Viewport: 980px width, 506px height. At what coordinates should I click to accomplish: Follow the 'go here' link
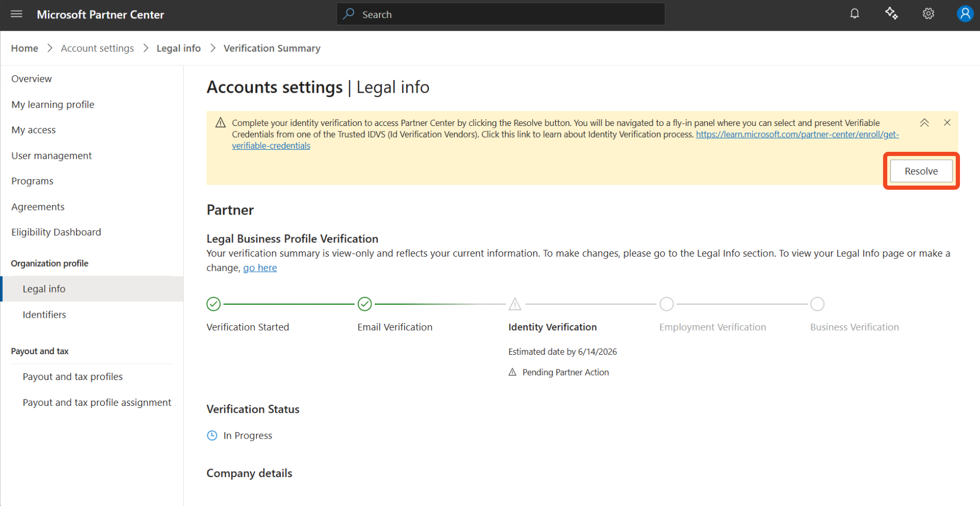point(260,268)
